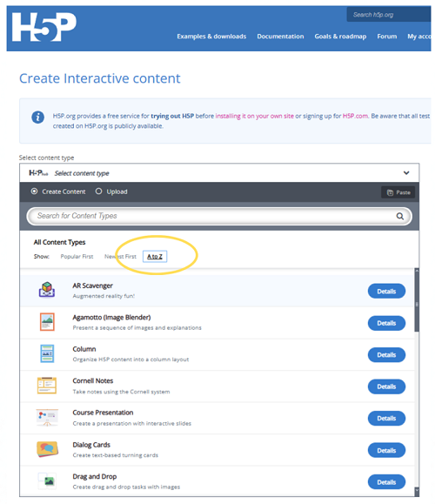Open Details for Course Presentation
Image resolution: width=435 pixels, height=504 pixels.
[x=386, y=418]
